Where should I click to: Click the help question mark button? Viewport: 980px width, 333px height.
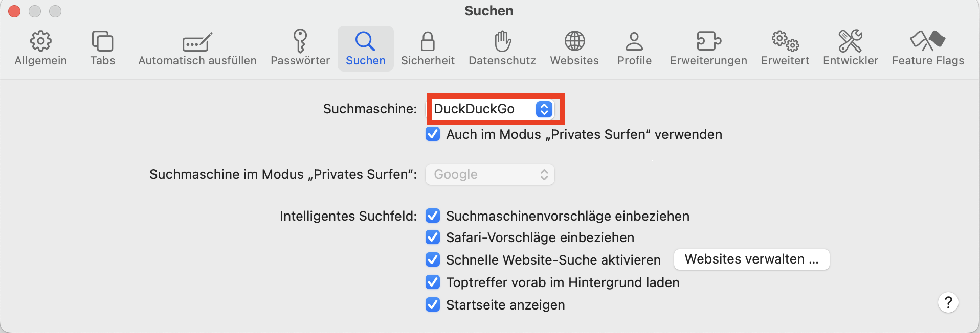948,302
